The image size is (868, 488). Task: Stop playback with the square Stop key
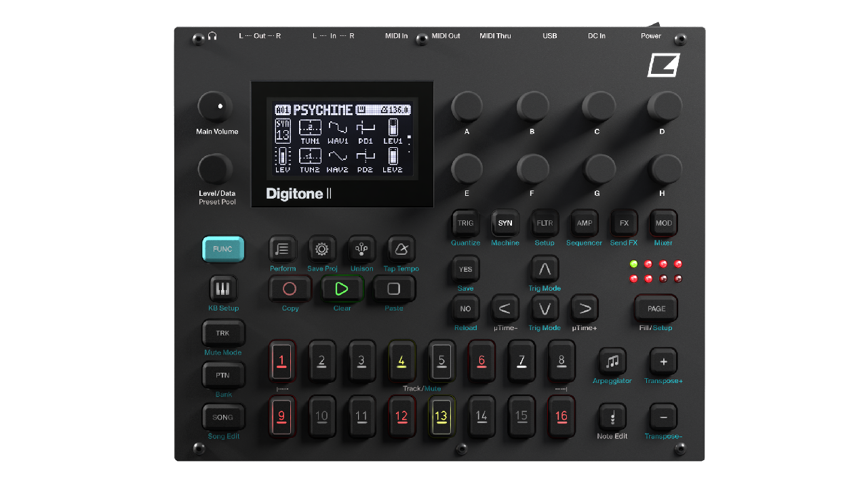pyautogui.click(x=394, y=289)
